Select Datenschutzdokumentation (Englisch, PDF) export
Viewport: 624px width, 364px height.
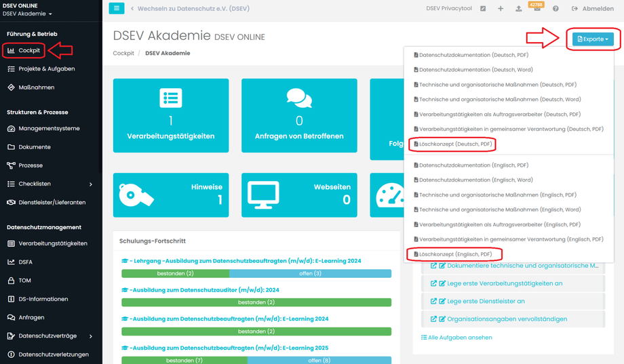[x=471, y=165]
